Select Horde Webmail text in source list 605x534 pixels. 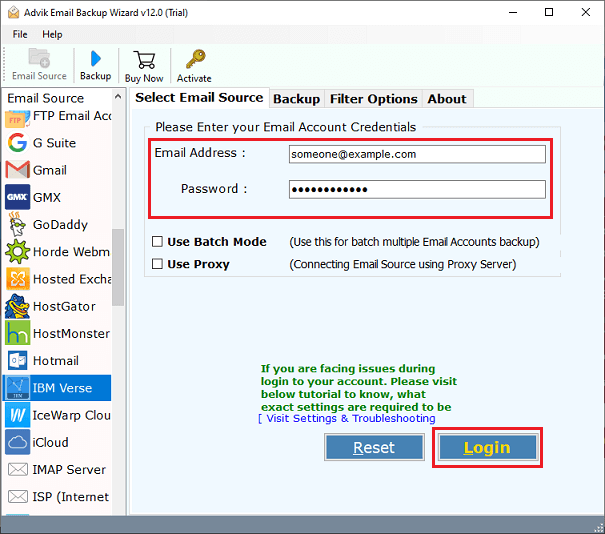coord(72,252)
